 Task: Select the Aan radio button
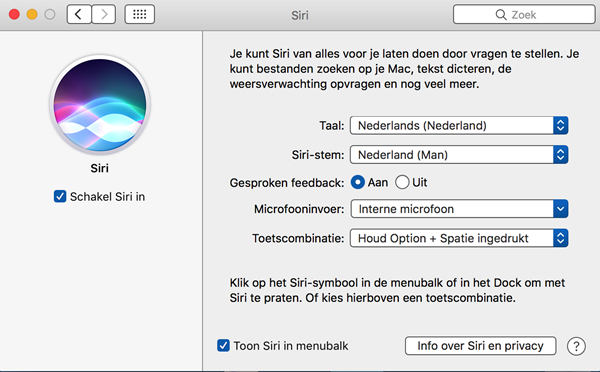(x=358, y=182)
